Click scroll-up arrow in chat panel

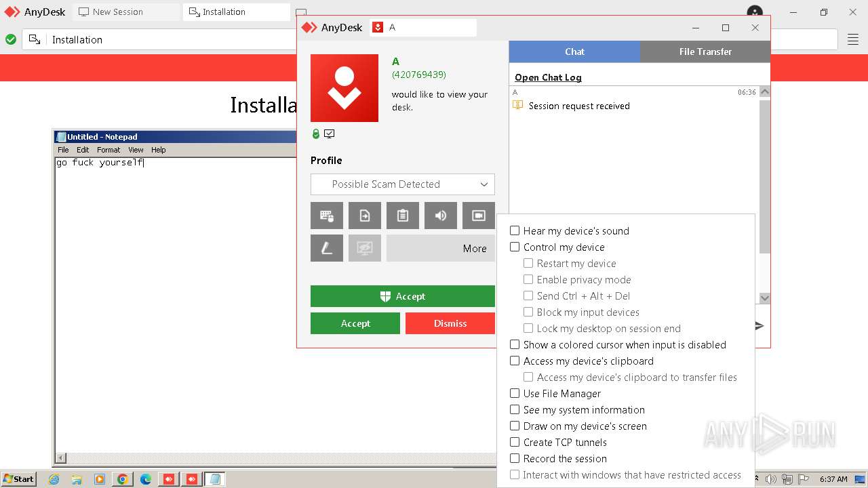click(765, 92)
